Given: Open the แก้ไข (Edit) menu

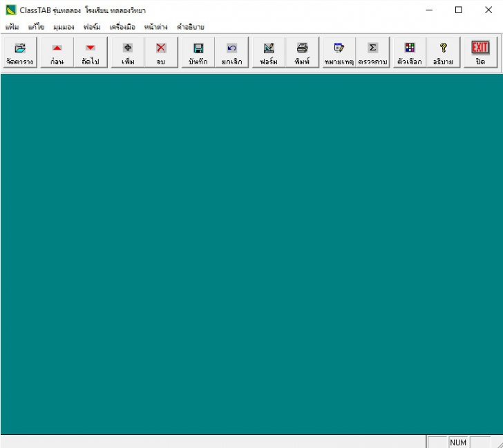Looking at the screenshot, I should tap(36, 27).
